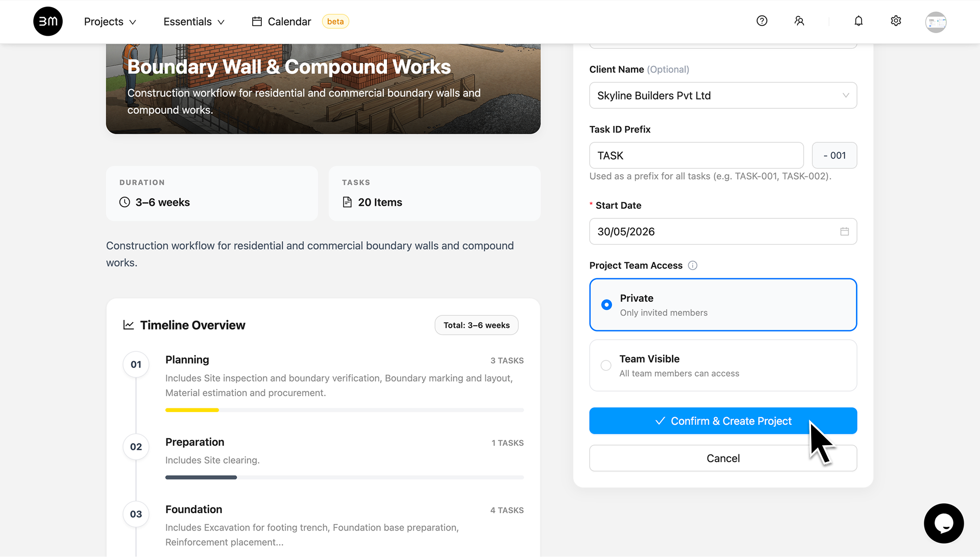
Task: Expand the Essentials menu
Action: [194, 21]
